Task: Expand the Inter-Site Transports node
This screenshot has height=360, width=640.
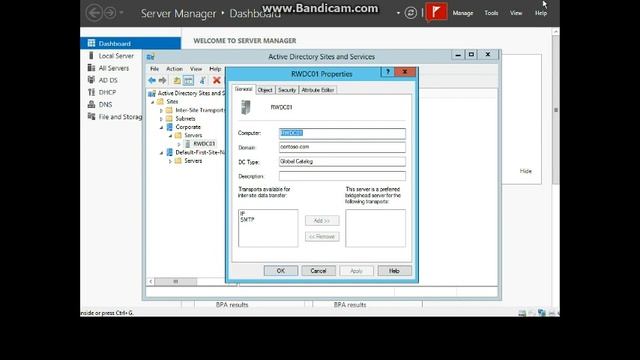Action: click(162, 110)
